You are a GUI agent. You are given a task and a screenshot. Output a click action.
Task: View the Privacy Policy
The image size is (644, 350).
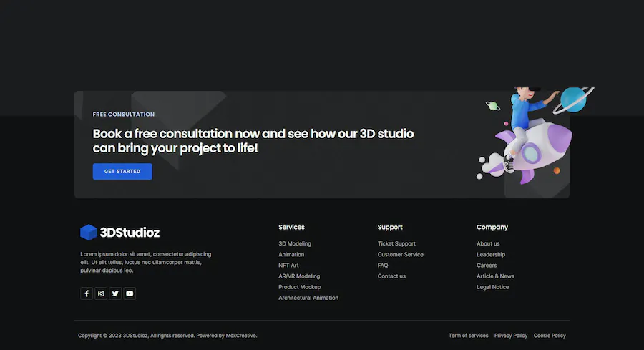pos(511,336)
